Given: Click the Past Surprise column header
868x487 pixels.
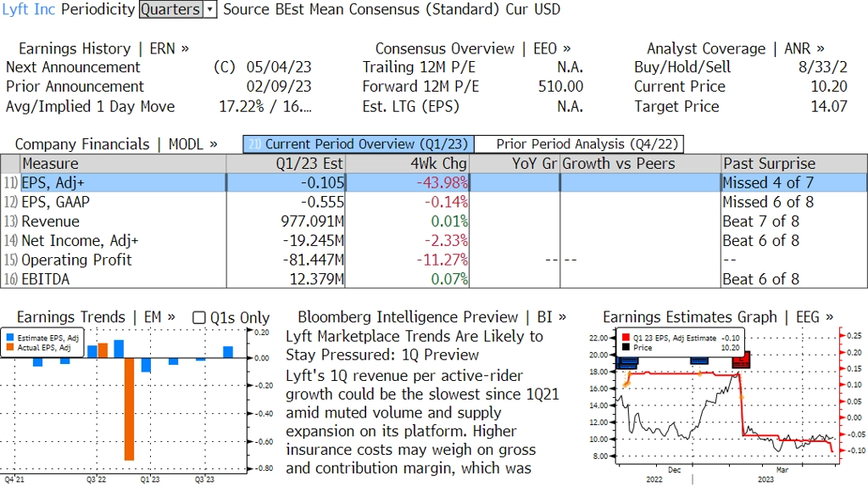Looking at the screenshot, I should [x=794, y=164].
